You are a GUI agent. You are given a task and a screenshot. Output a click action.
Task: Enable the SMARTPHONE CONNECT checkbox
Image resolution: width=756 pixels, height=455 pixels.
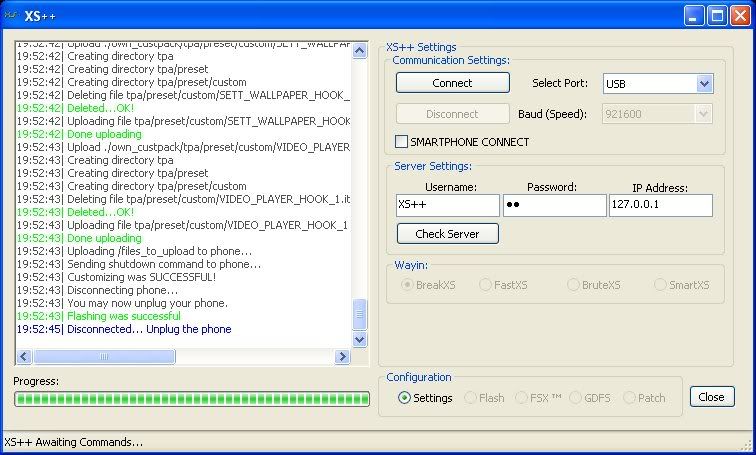tap(402, 142)
